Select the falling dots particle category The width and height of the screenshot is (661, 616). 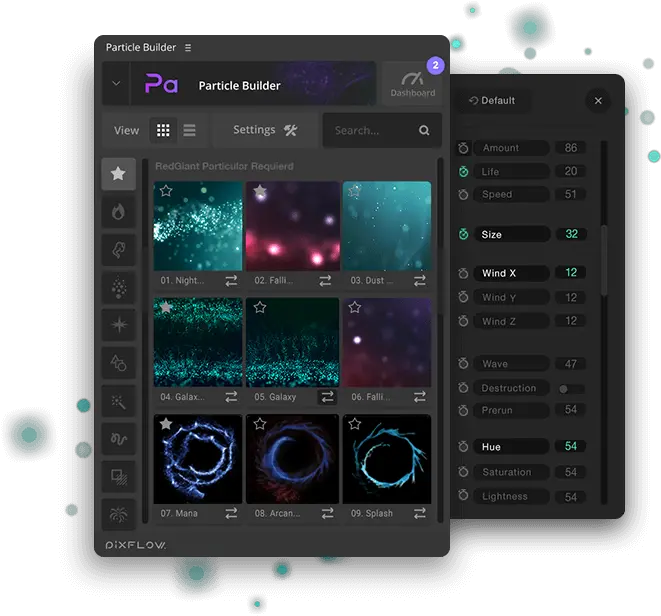coord(118,288)
